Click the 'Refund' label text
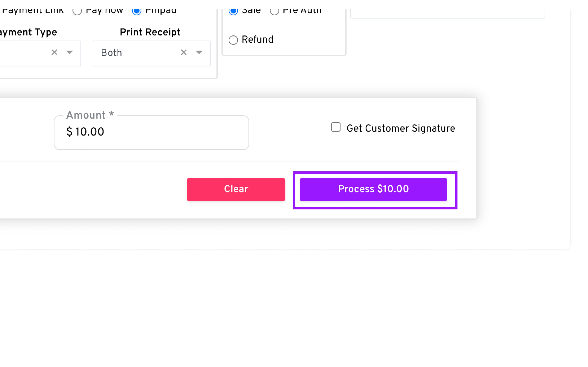 (x=257, y=40)
